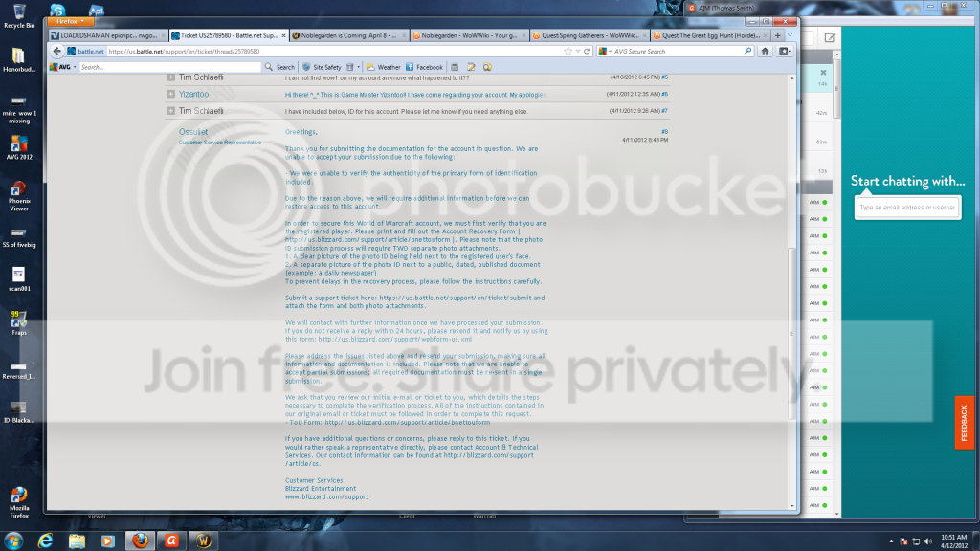Open the orange Firefox menu button
Viewport: 980px width, 551px height.
[70, 21]
